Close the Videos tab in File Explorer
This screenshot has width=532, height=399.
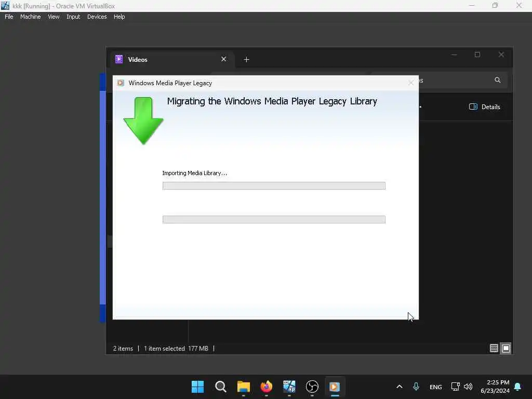223,59
